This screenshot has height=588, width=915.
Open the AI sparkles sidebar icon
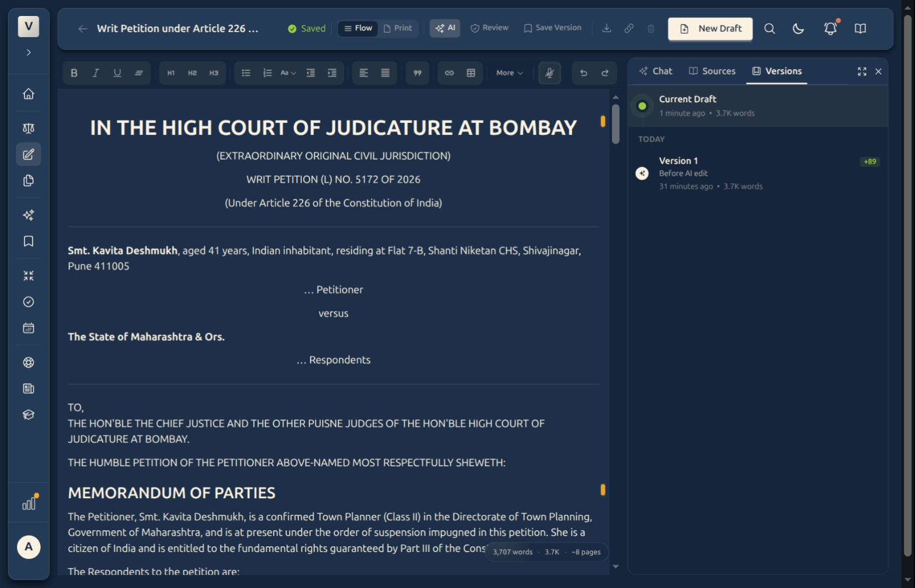[29, 215]
